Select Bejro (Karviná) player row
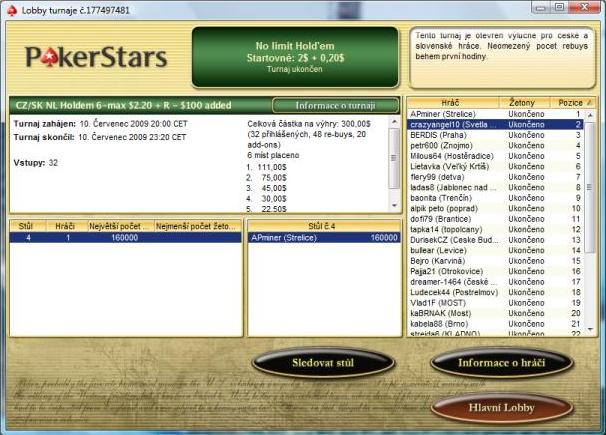 (495, 261)
